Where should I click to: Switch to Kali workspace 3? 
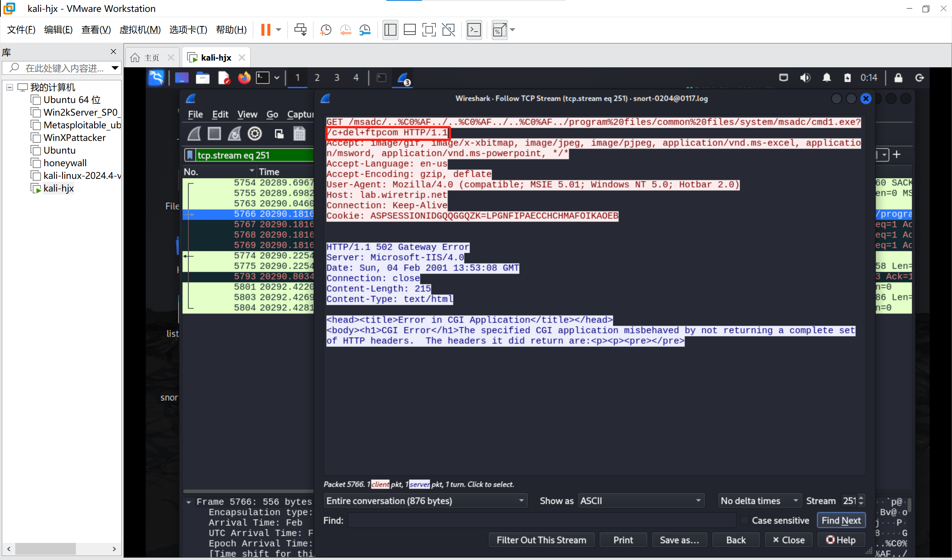coord(337,78)
